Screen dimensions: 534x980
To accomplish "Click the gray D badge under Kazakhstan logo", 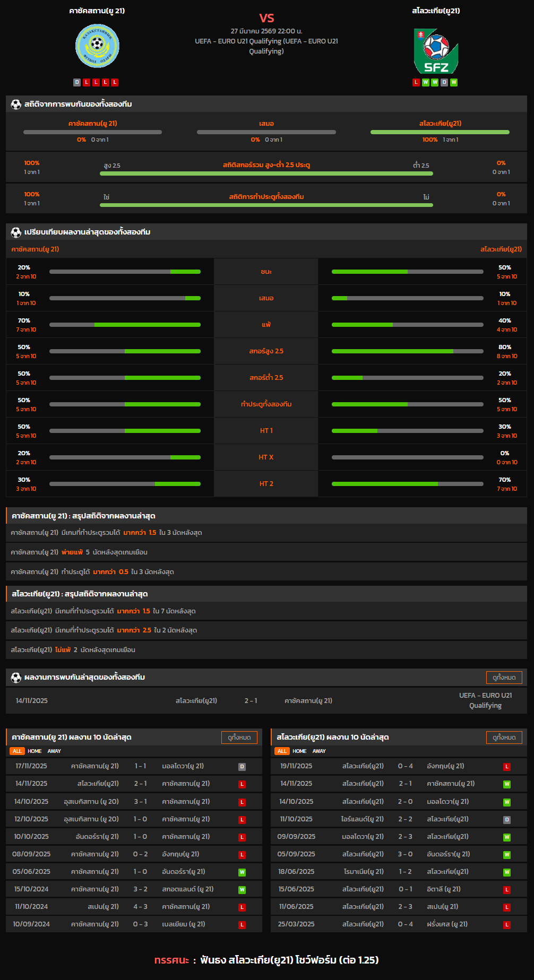I will pyautogui.click(x=77, y=82).
